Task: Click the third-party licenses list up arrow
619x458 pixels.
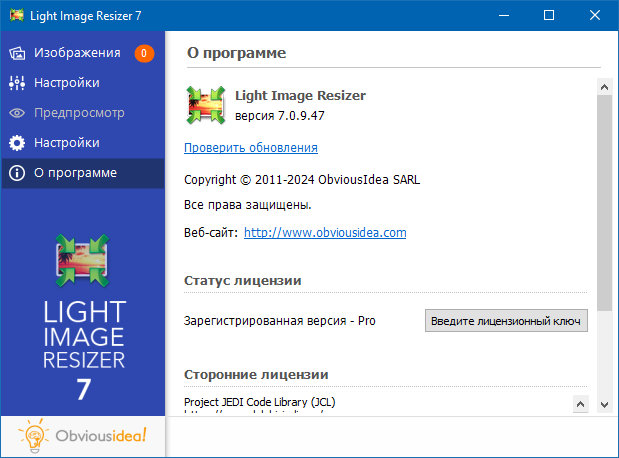Action: [579, 402]
